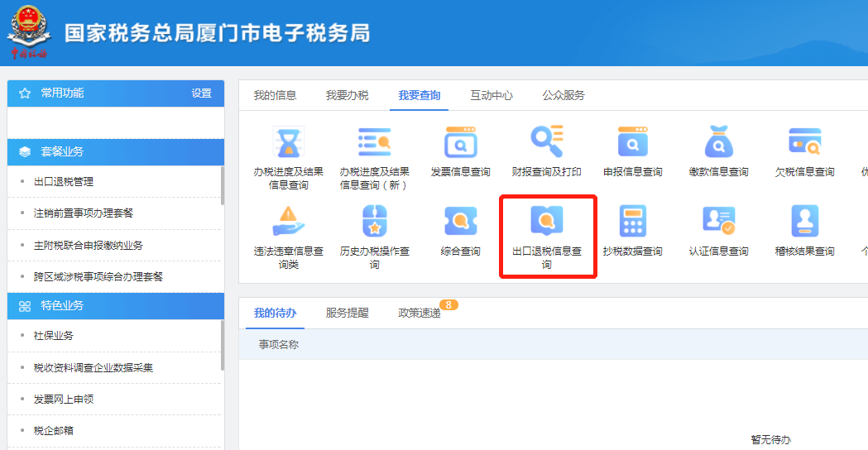
Task: Open 办税进度及结果信息查询 hourglass icon
Action: (289, 142)
